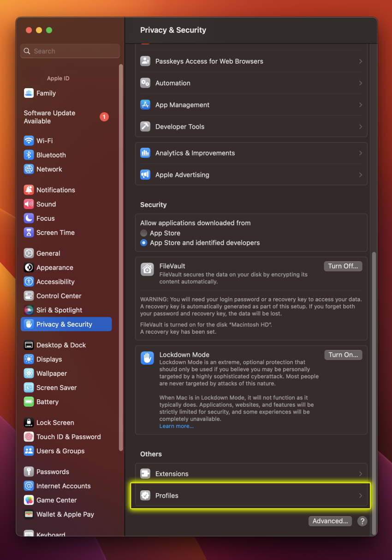The image size is (392, 560).
Task: Open the Passwords key icon
Action: coord(29,472)
